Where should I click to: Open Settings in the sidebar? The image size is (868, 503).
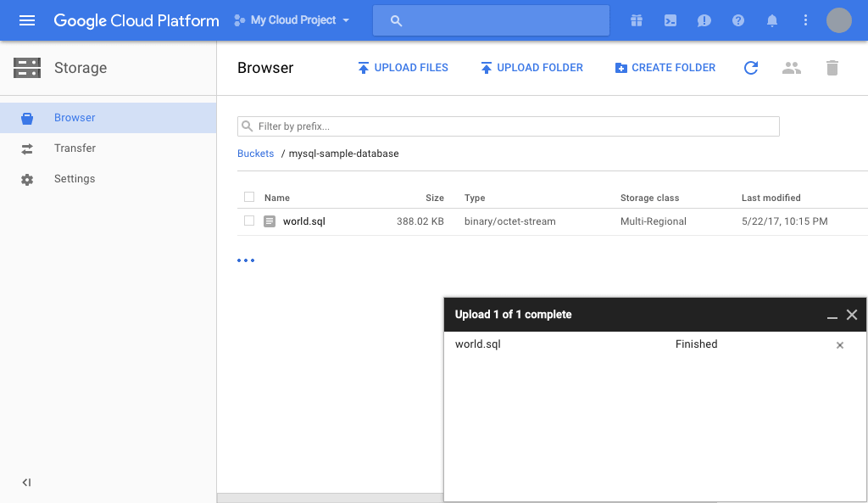tap(108, 178)
